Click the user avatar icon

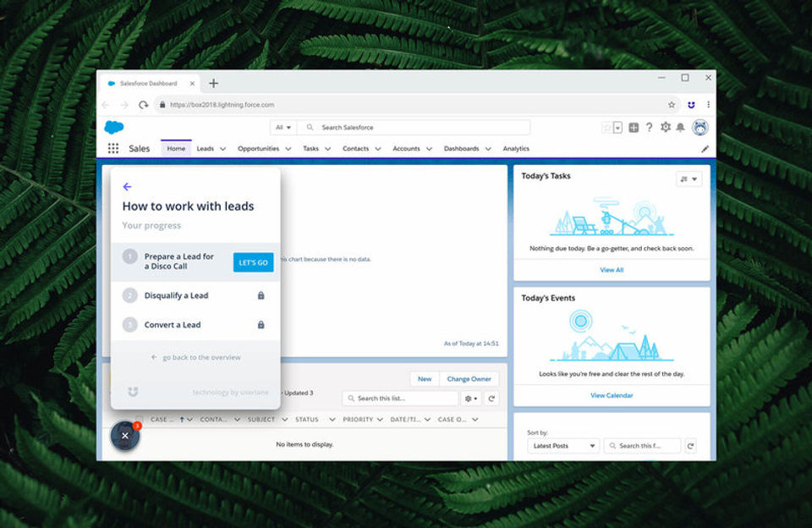700,128
